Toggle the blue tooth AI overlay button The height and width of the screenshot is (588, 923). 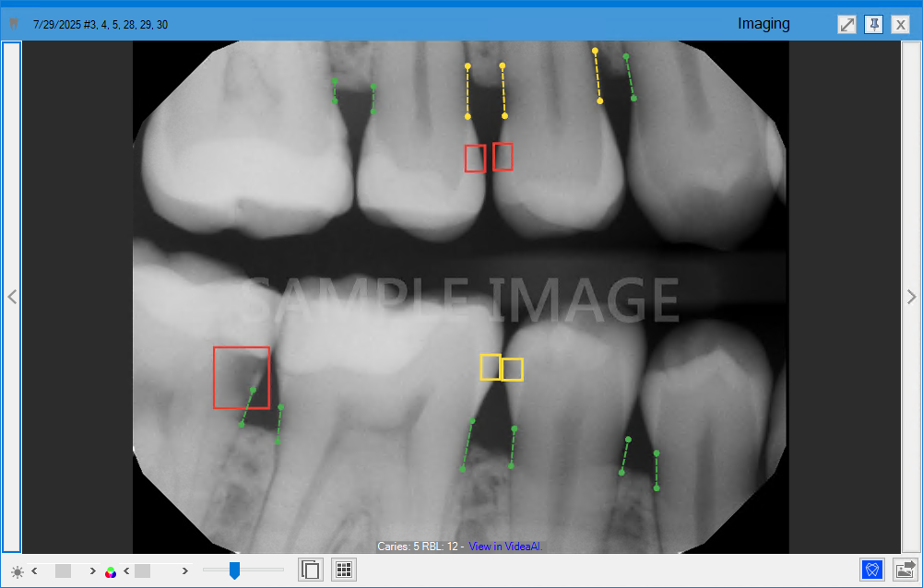tap(871, 570)
